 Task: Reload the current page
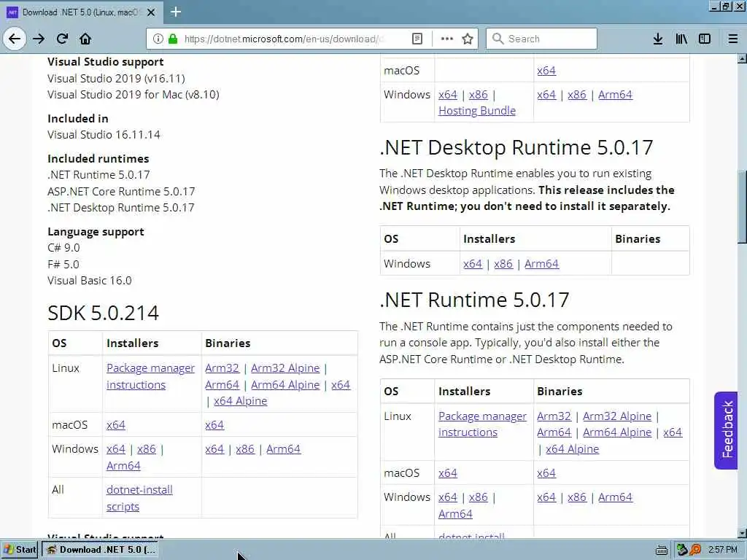[x=62, y=39]
